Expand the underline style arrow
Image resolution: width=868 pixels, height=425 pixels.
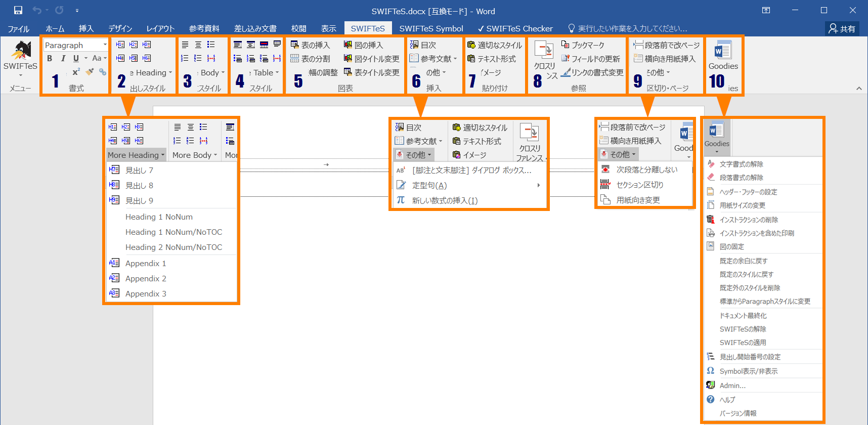click(85, 58)
